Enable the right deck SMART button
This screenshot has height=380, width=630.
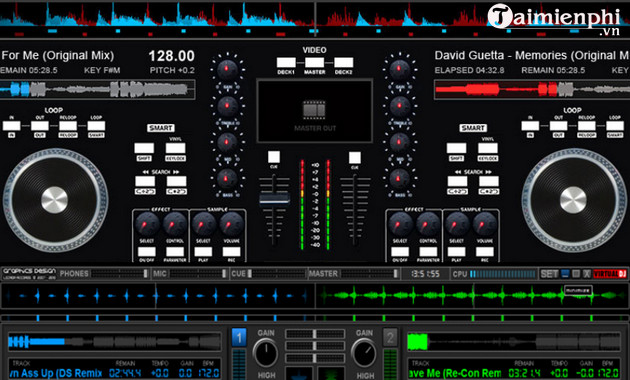click(x=473, y=128)
